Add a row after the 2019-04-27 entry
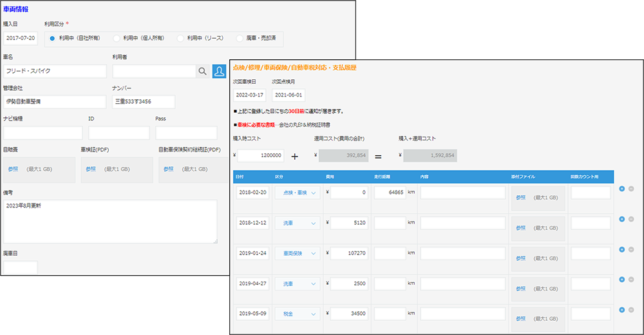This screenshot has height=335, width=644. pyautogui.click(x=621, y=280)
